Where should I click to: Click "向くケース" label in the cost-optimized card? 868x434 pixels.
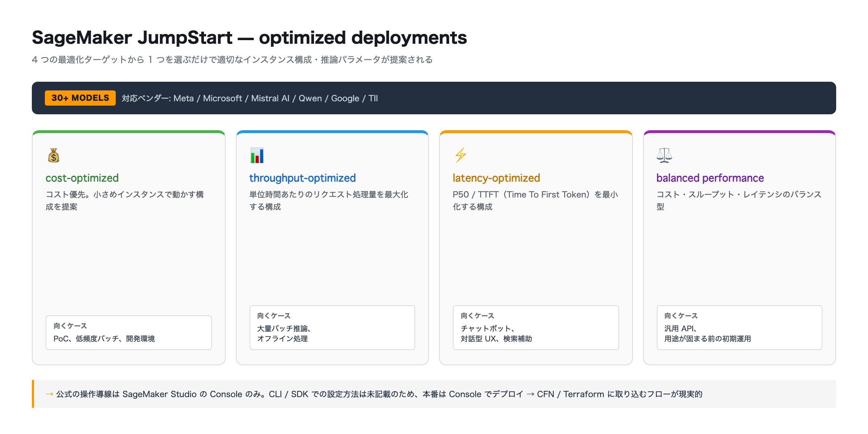(x=70, y=326)
